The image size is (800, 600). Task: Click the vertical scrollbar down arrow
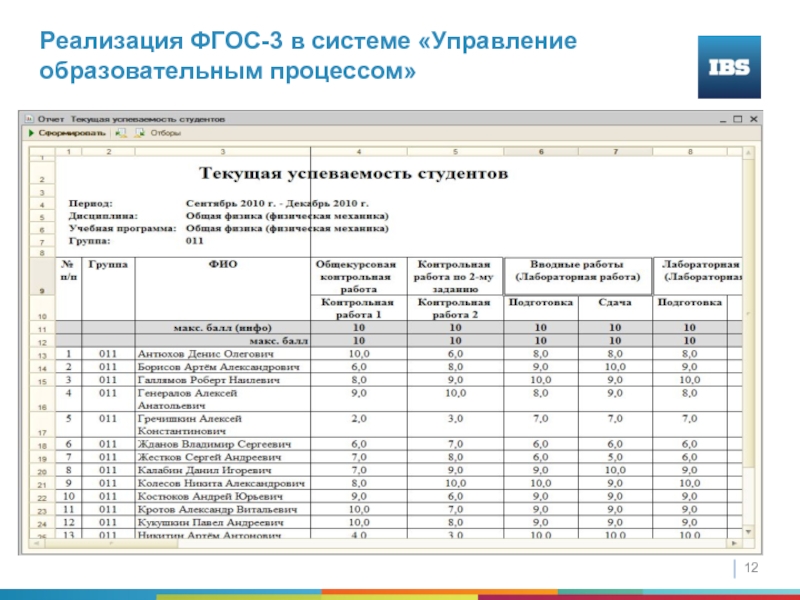click(x=748, y=532)
